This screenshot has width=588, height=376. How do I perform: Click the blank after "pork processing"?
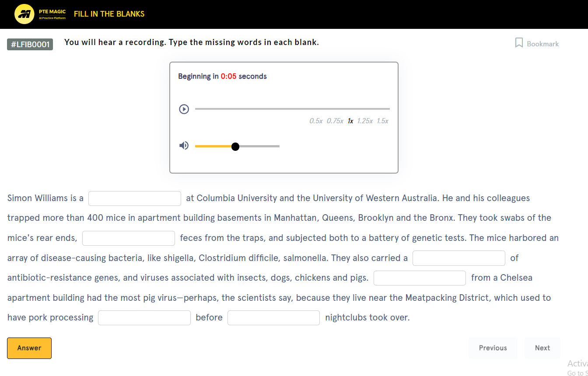pyautogui.click(x=144, y=318)
